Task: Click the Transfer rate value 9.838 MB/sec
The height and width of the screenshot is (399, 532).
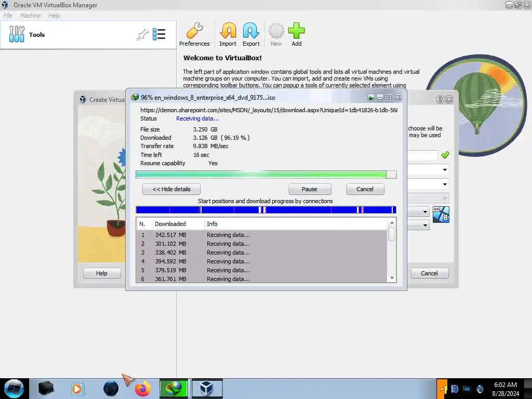Action: tap(211, 146)
